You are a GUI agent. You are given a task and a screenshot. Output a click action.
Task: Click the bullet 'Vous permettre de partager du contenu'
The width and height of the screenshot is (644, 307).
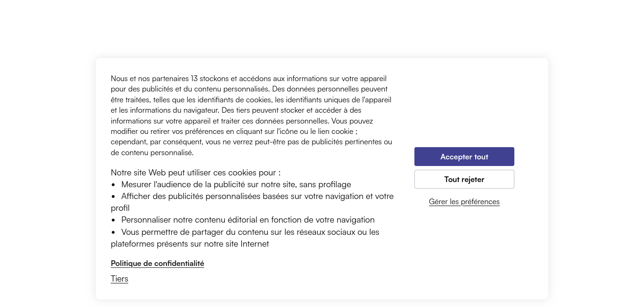245,238
